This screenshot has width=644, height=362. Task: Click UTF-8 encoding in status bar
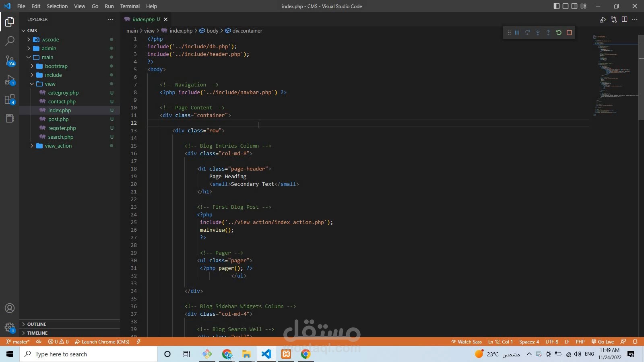[552, 342]
